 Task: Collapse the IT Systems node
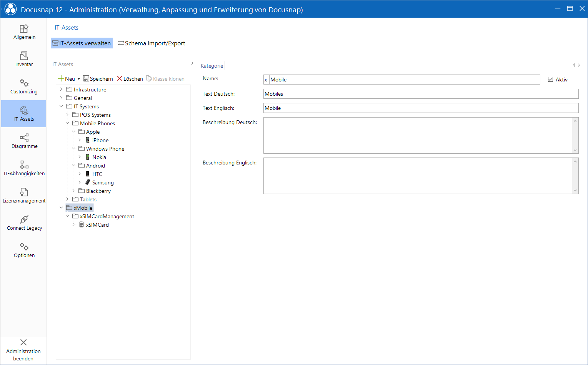[x=61, y=106]
